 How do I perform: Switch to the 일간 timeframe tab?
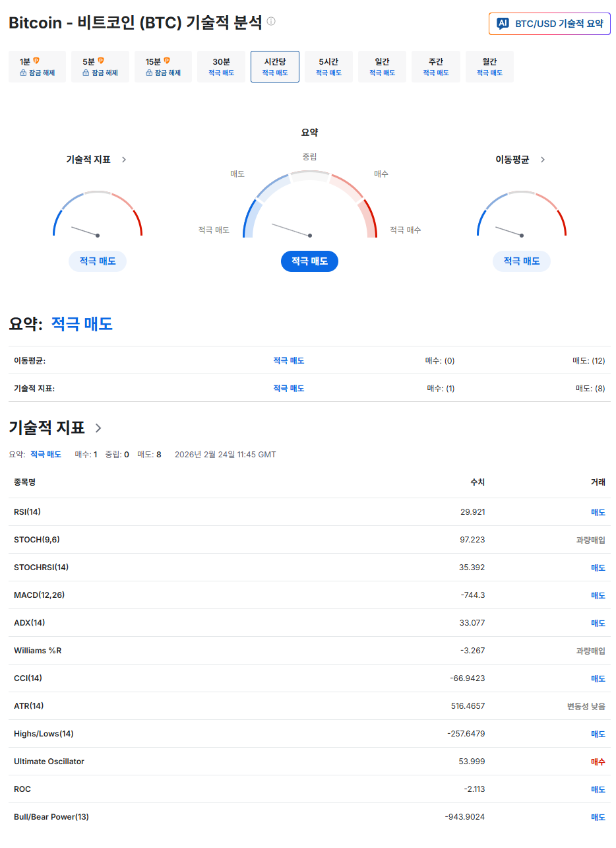[382, 67]
